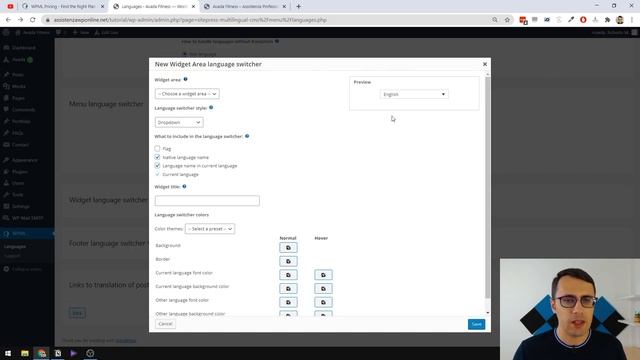Viewport: 640px width, 360px height.
Task: Click the browser zoom magnifier icon
Action: pyautogui.click(x=495, y=20)
